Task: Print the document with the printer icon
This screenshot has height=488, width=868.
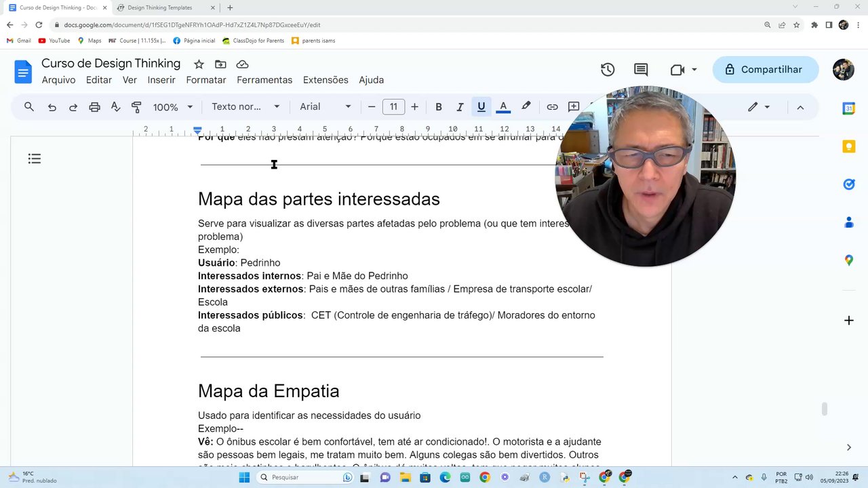Action: 94,106
